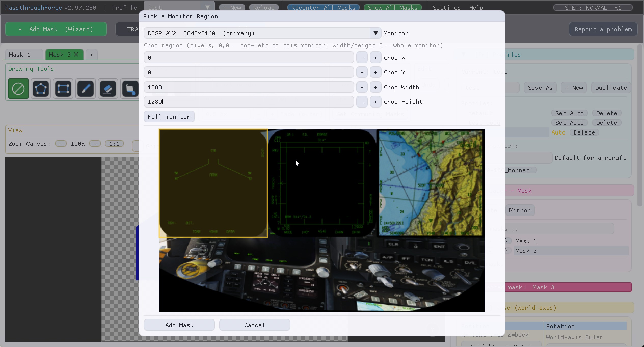Open the Help menu
644x347 pixels.
(x=476, y=8)
